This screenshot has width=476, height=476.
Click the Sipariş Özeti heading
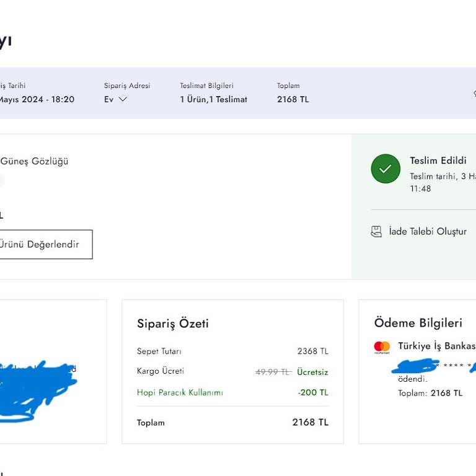[x=172, y=324]
